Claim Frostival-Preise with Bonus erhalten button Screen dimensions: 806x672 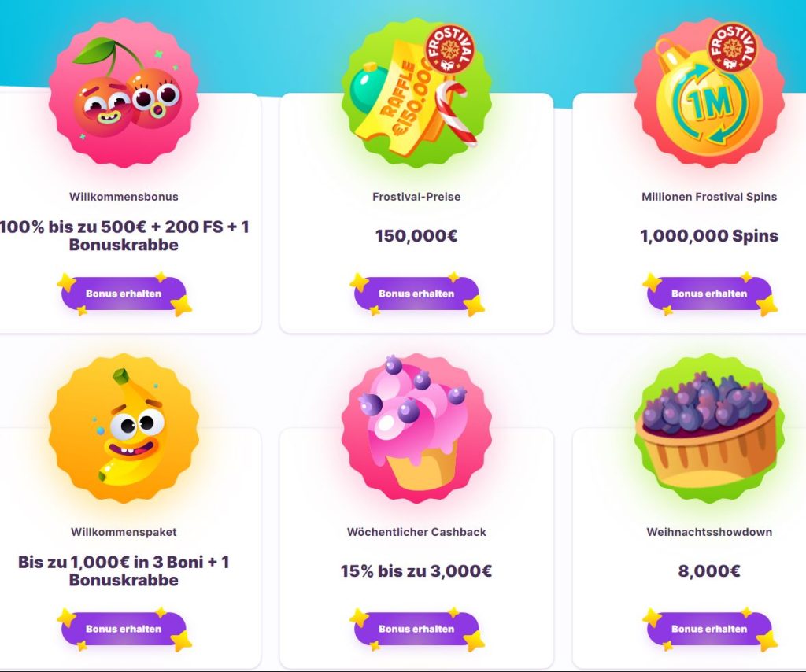416,294
